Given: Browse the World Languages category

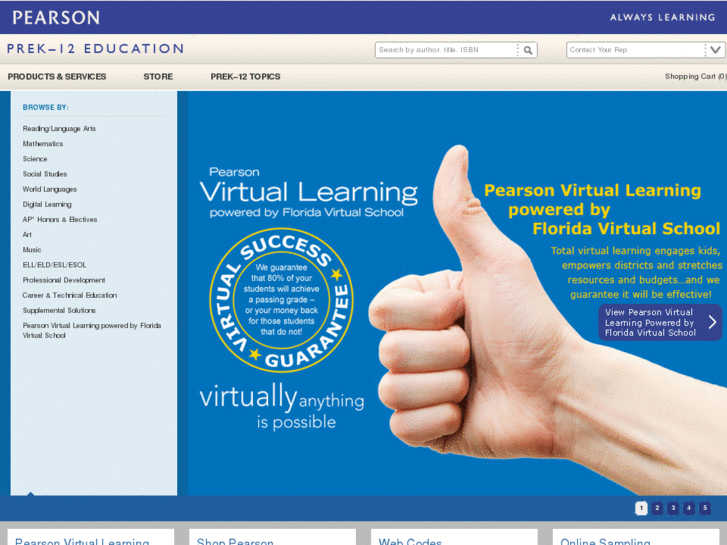Looking at the screenshot, I should pyautogui.click(x=50, y=189).
